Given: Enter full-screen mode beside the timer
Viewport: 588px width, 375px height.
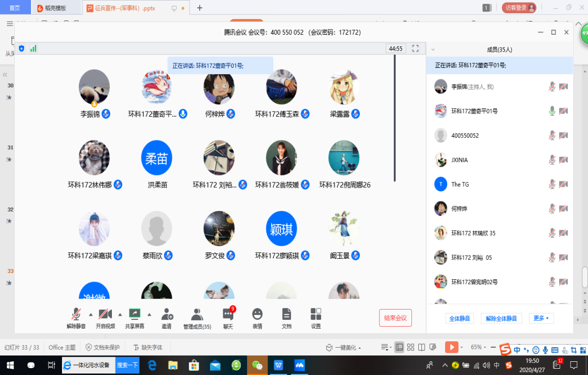Looking at the screenshot, I should [415, 48].
